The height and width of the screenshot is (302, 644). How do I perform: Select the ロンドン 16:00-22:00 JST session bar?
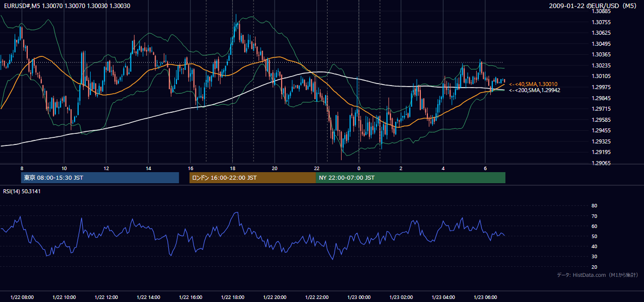(x=252, y=178)
